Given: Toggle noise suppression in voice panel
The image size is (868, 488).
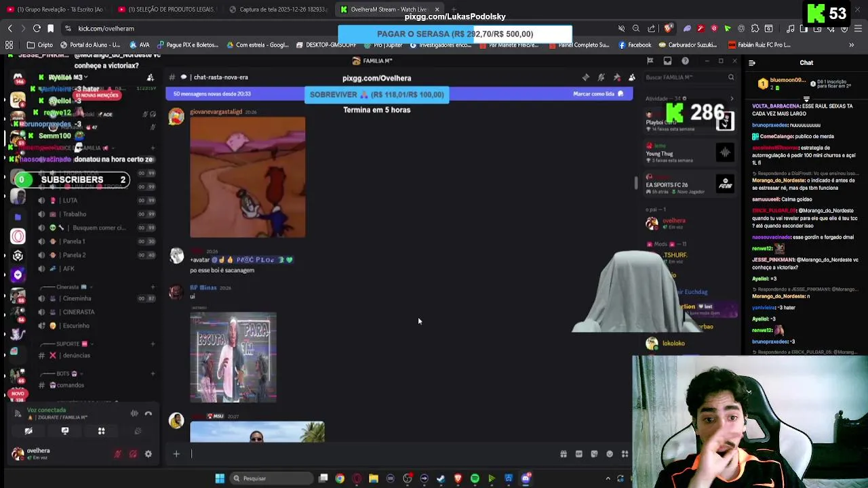Looking at the screenshot, I should coord(134,413).
